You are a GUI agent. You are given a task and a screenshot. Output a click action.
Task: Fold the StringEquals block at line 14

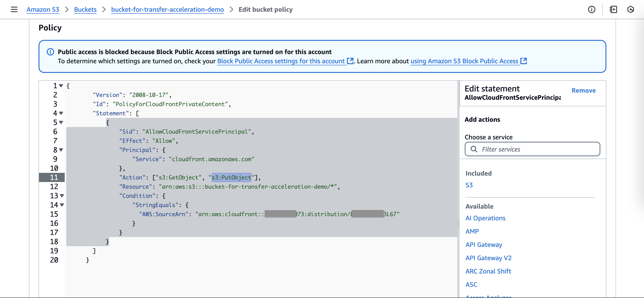click(x=62, y=205)
